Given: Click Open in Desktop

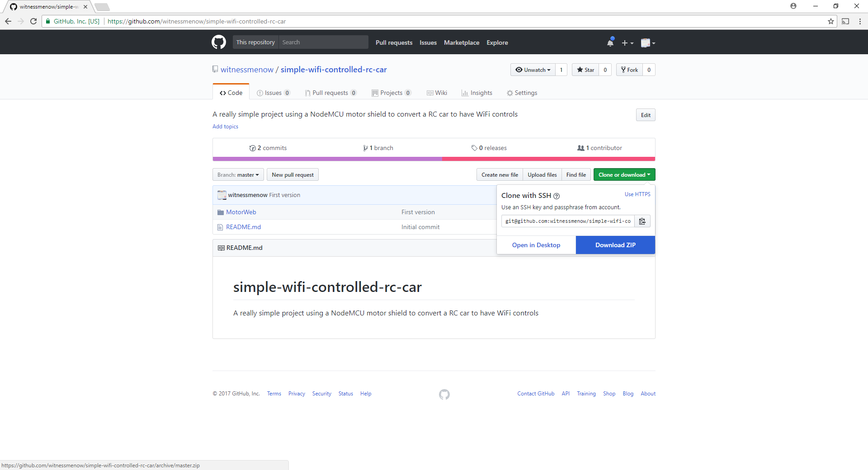Looking at the screenshot, I should 536,245.
